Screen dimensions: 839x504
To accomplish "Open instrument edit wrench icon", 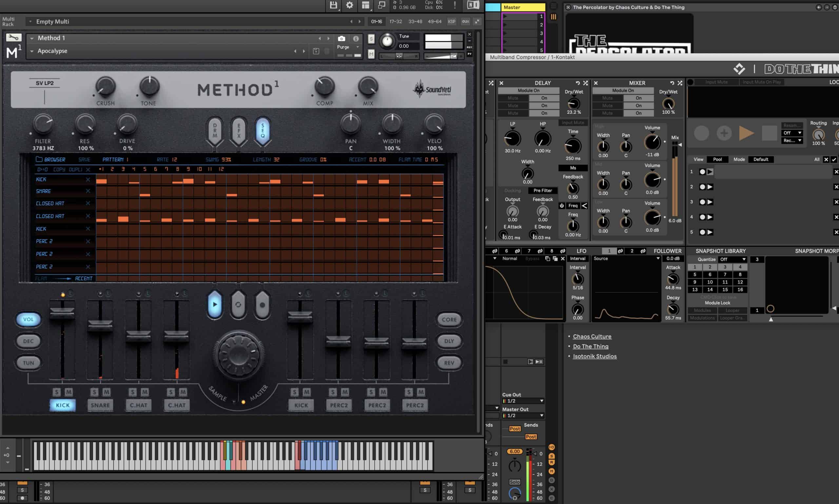I will pos(13,38).
